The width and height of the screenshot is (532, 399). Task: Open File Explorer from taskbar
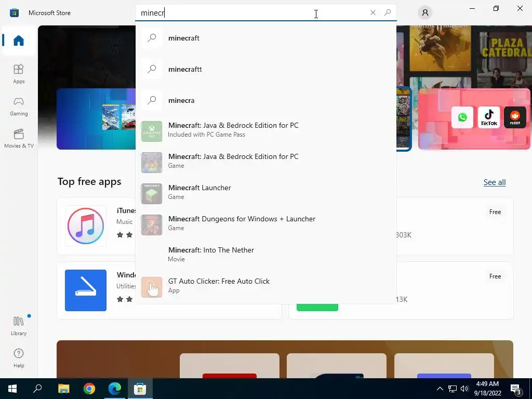click(63, 389)
